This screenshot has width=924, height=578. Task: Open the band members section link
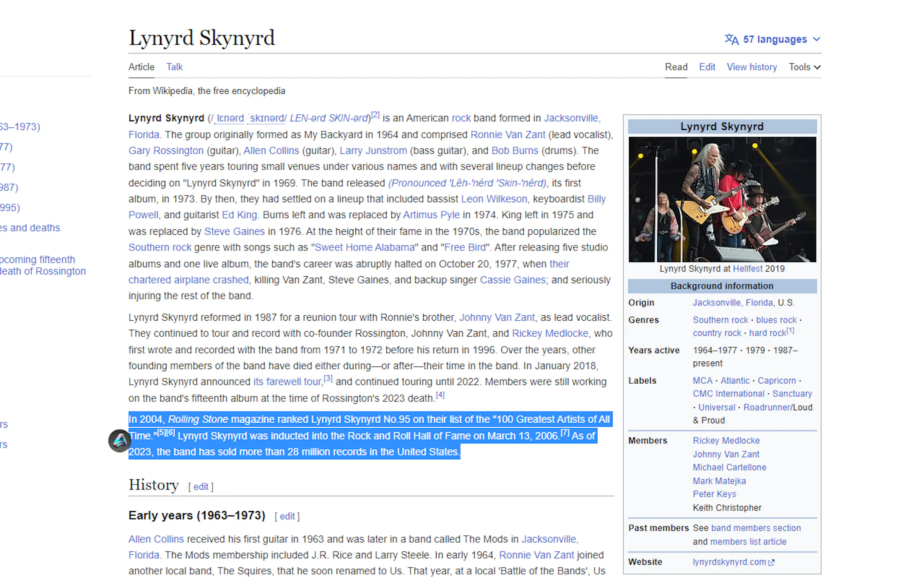pyautogui.click(x=756, y=528)
